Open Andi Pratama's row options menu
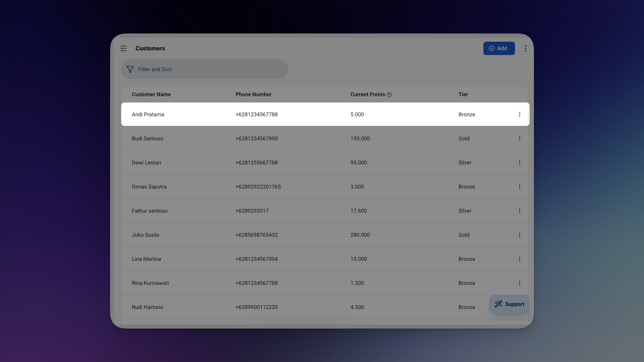 520,114
